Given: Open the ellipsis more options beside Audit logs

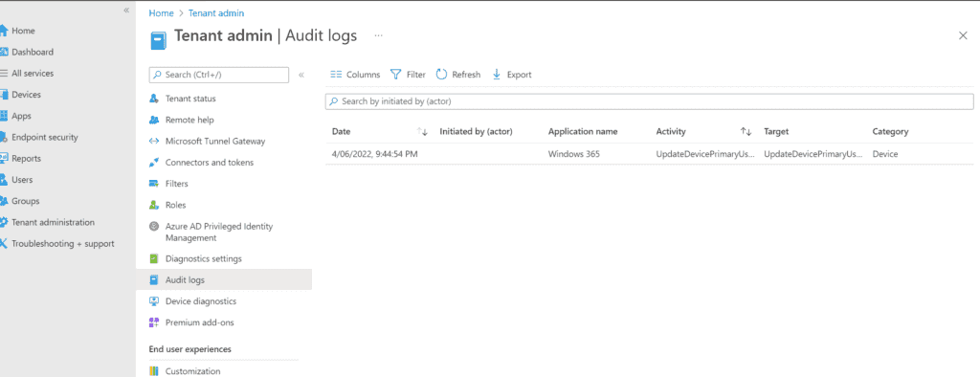Looking at the screenshot, I should (x=378, y=35).
